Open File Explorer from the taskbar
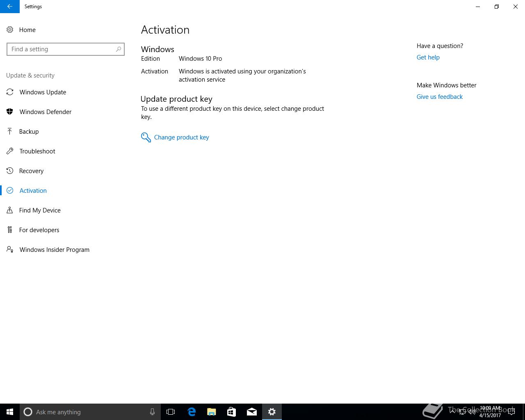Screen dimensions: 525x420 pyautogui.click(x=211, y=412)
